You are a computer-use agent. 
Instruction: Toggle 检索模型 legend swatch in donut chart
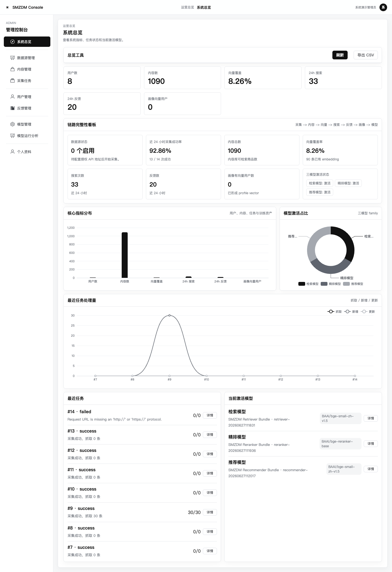[302, 284]
